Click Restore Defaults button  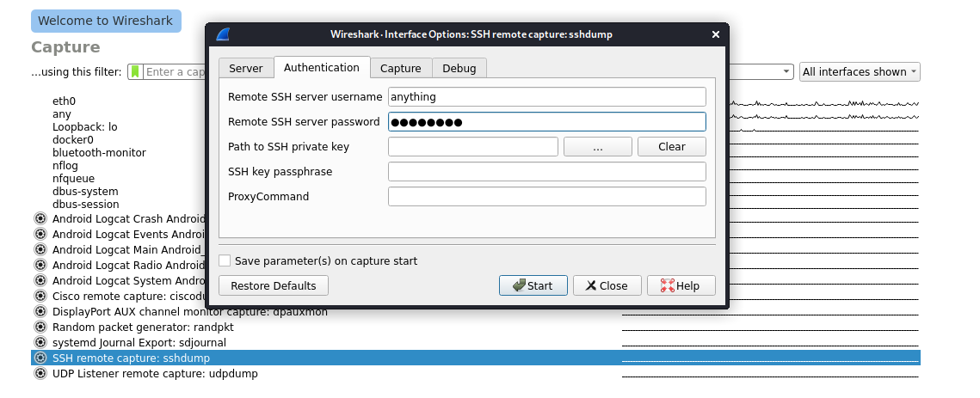273,285
